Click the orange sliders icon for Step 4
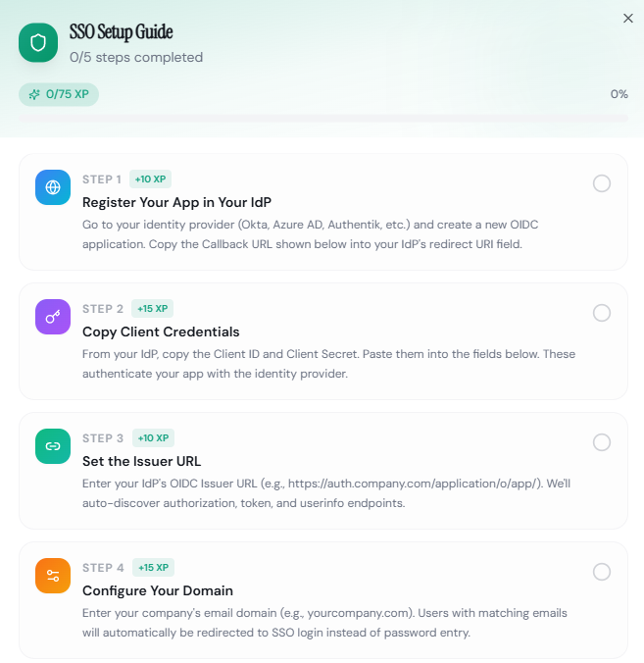This screenshot has width=644, height=663. coord(53,576)
